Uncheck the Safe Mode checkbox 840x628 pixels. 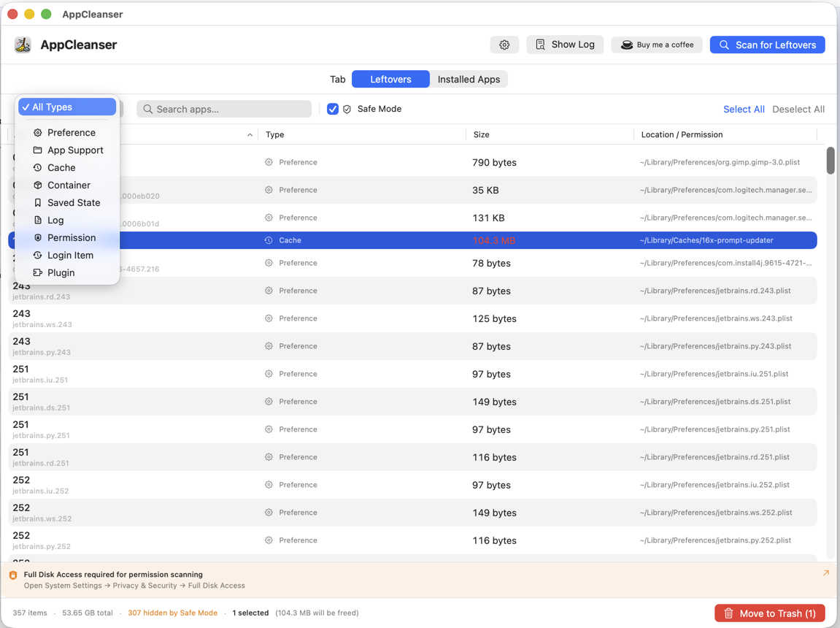coord(333,109)
